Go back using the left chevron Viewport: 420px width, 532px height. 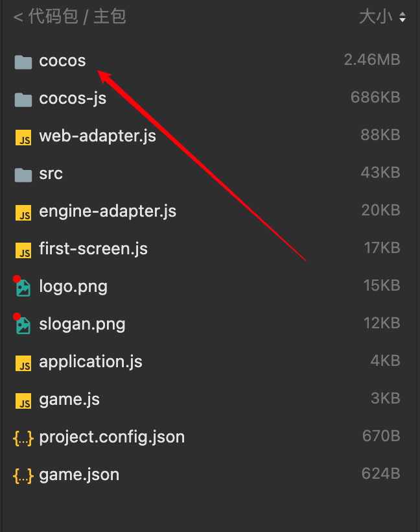pyautogui.click(x=17, y=18)
